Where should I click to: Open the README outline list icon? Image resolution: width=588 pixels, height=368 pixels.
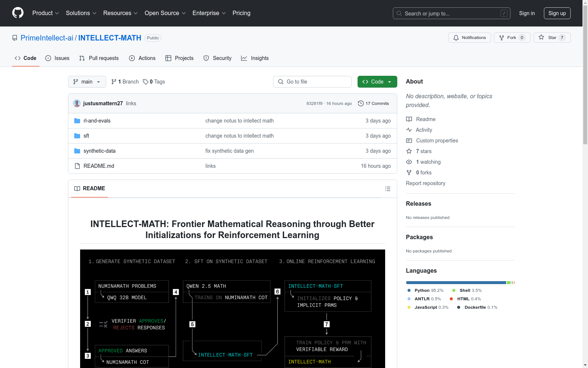(388, 189)
